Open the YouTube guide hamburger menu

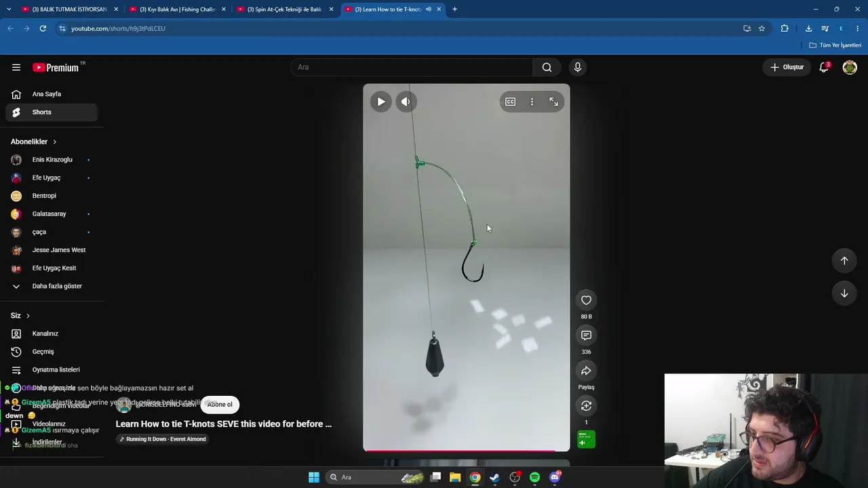[16, 67]
